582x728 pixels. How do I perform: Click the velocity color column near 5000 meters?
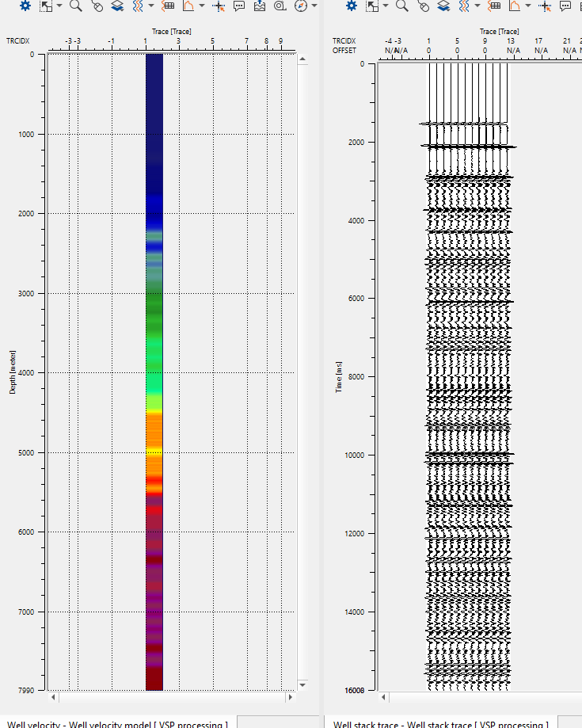click(x=154, y=452)
